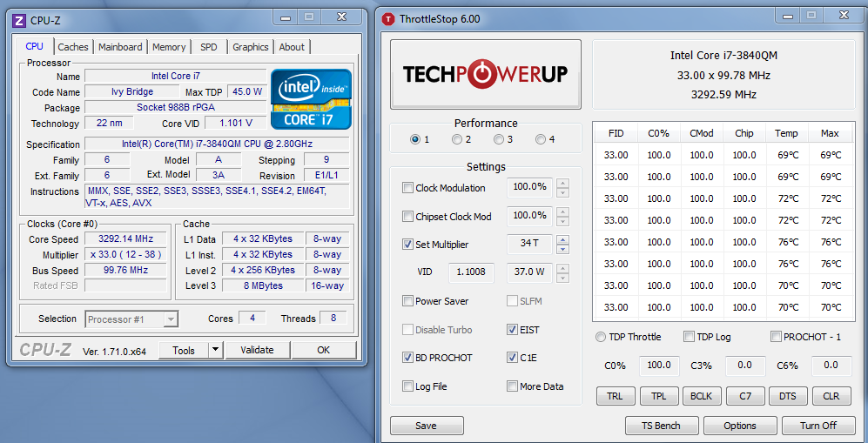
Task: Uncheck the Set Multiplier checkbox
Action: pos(407,244)
